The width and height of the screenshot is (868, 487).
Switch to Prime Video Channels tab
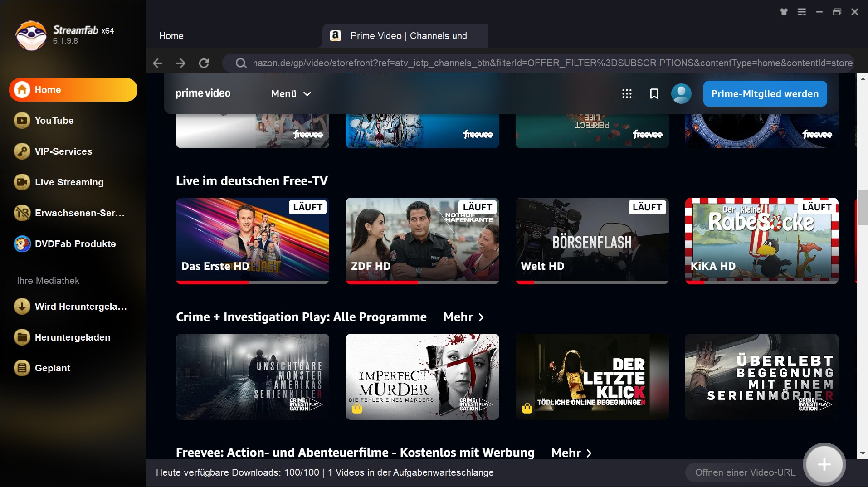(x=405, y=36)
